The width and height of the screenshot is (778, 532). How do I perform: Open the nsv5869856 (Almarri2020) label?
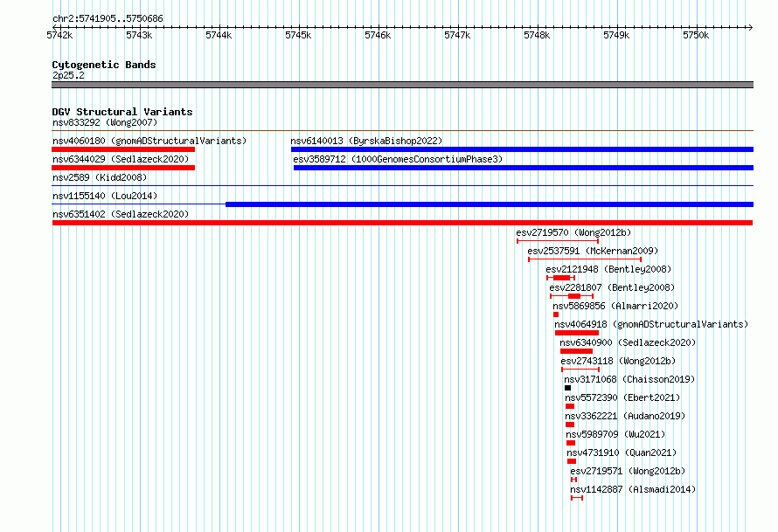[615, 306]
